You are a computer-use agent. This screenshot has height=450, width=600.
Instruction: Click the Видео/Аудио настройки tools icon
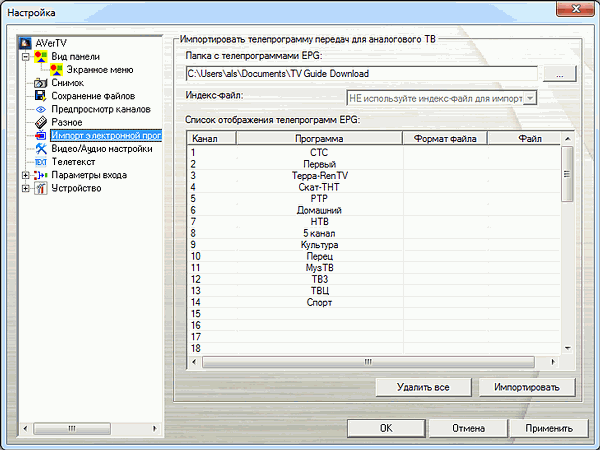(x=41, y=148)
